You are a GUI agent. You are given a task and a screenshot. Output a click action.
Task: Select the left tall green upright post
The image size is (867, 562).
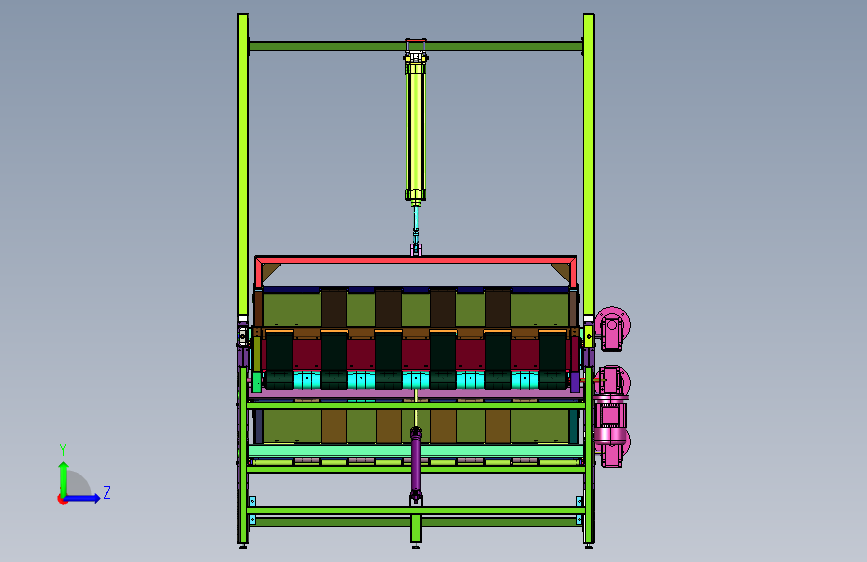pyautogui.click(x=243, y=165)
